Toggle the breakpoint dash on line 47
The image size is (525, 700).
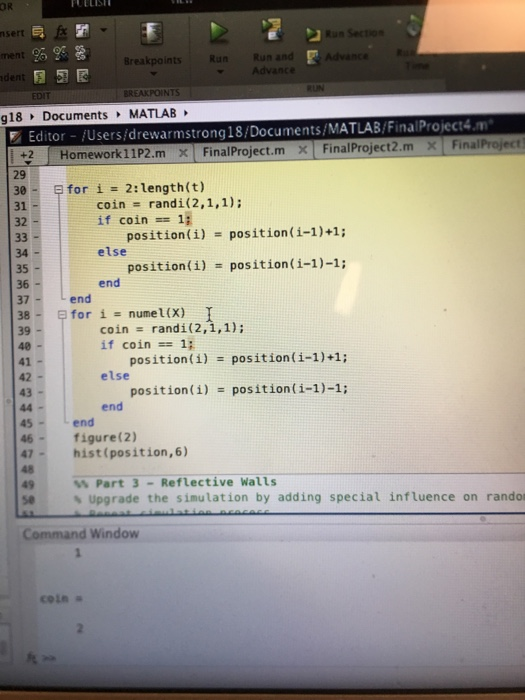[42, 454]
